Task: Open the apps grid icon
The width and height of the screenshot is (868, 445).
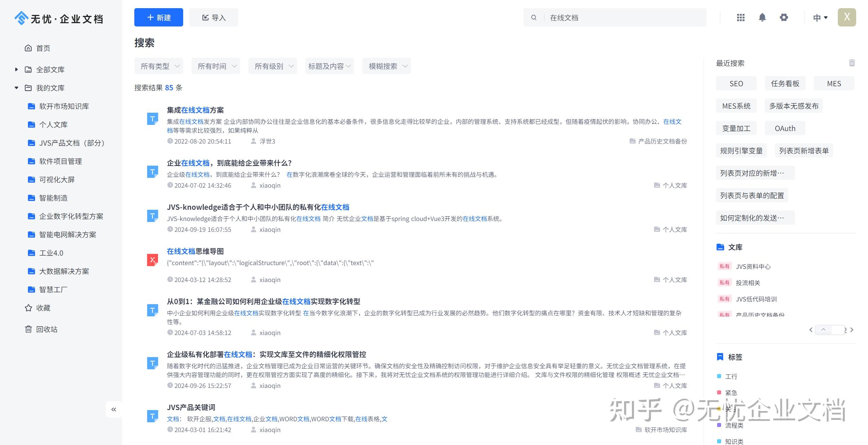Action: [x=740, y=17]
